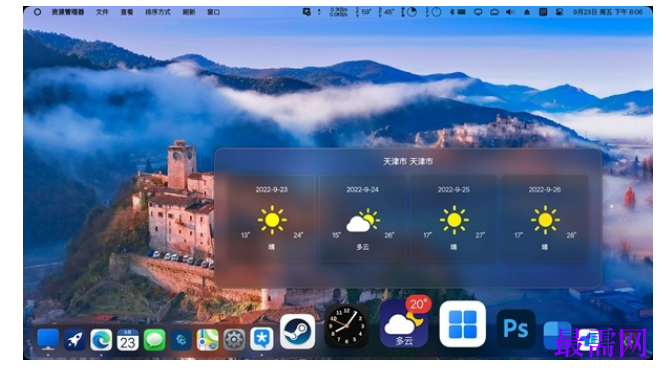Click the Bluetooth icon in the menu bar
The height and width of the screenshot is (374, 666).
click(x=452, y=12)
